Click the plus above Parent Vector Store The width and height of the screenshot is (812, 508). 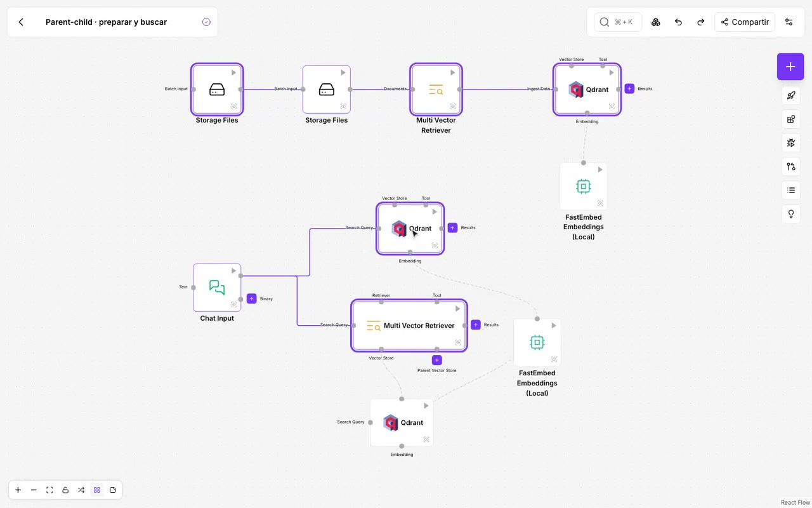coord(436,360)
